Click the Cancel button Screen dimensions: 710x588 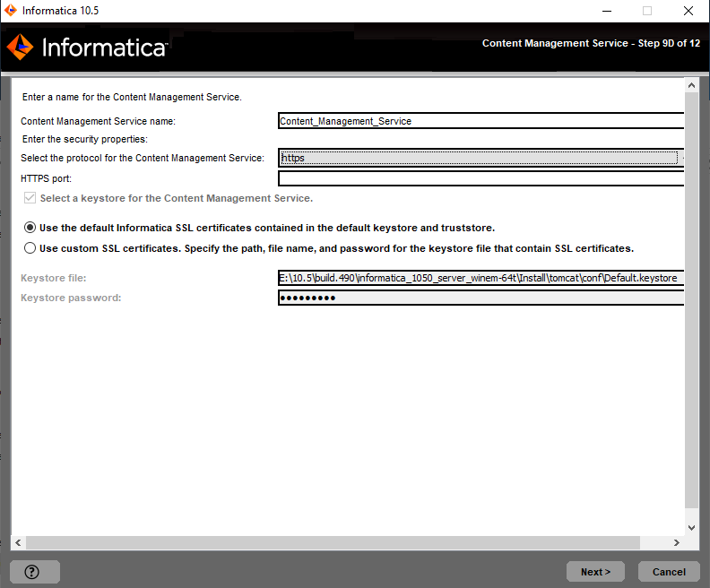click(669, 572)
